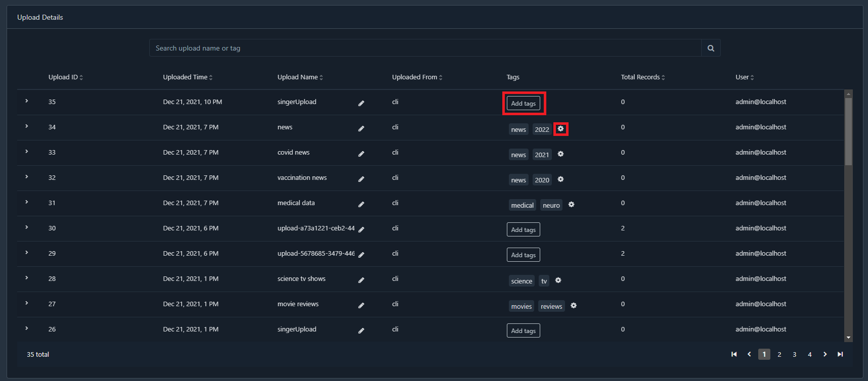The height and width of the screenshot is (381, 868).
Task: Expand the row for upload 33
Action: pos(27,152)
